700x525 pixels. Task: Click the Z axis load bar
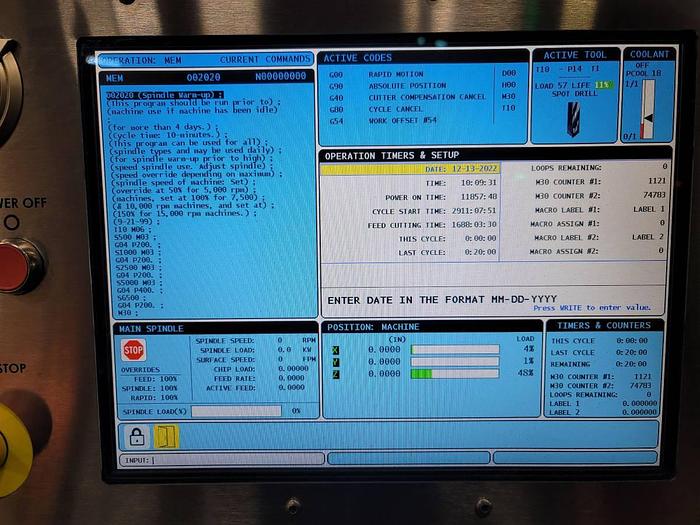454,374
